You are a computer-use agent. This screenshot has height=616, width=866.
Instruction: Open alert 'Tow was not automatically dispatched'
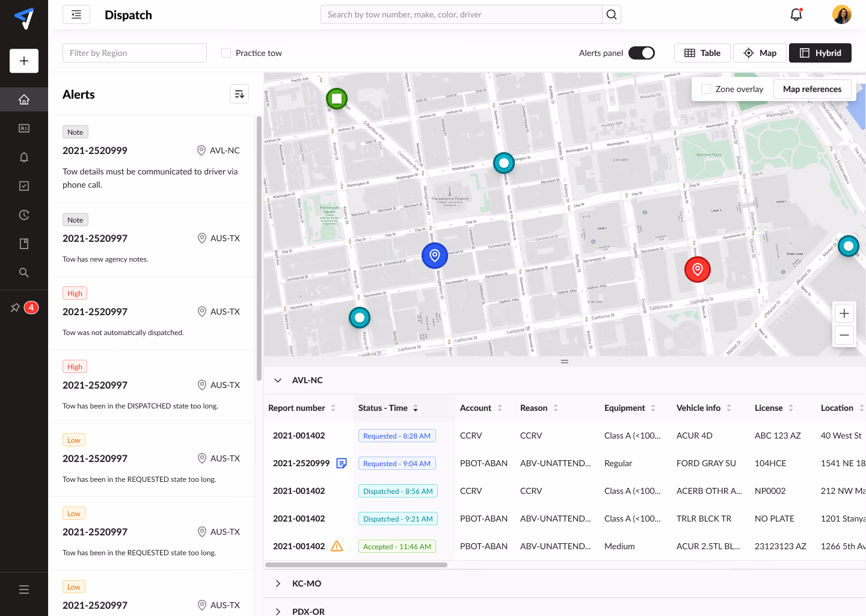point(152,313)
